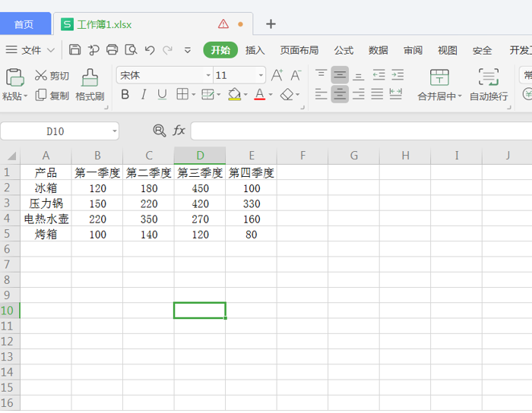The image size is (532, 413).
Task: Toggle Underline formatting
Action: click(x=162, y=94)
